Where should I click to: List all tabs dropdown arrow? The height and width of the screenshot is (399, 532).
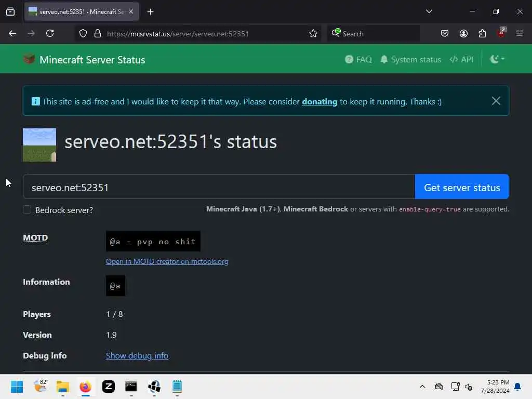pyautogui.click(x=429, y=11)
